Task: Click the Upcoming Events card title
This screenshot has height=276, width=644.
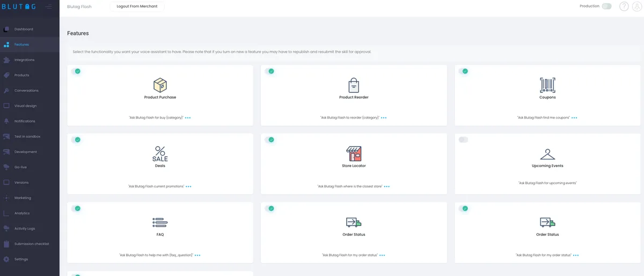Action: pyautogui.click(x=547, y=166)
